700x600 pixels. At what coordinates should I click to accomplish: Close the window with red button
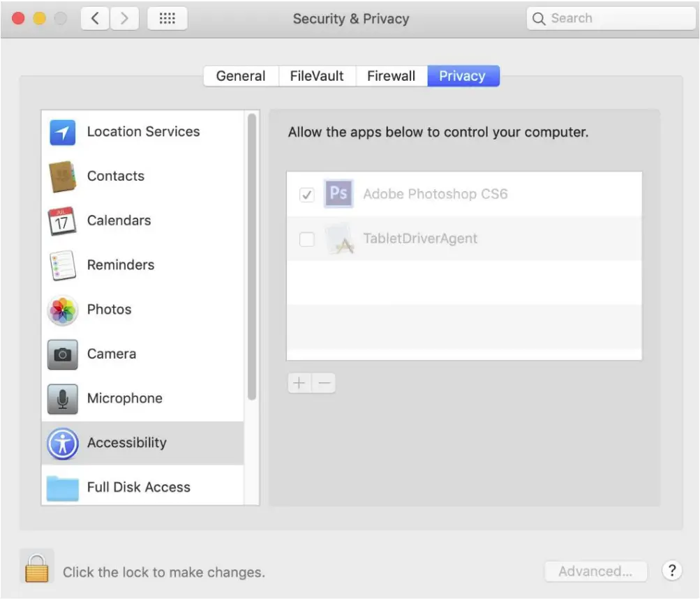(18, 18)
